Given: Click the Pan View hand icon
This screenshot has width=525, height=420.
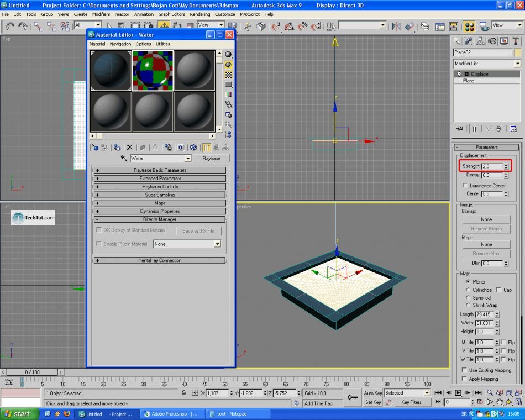Looking at the screenshot, I should [x=500, y=402].
